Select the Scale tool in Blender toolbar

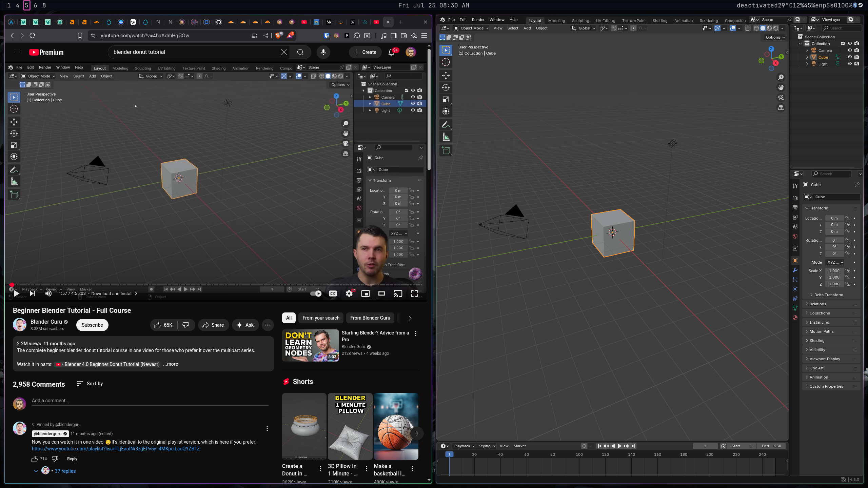[x=446, y=99]
